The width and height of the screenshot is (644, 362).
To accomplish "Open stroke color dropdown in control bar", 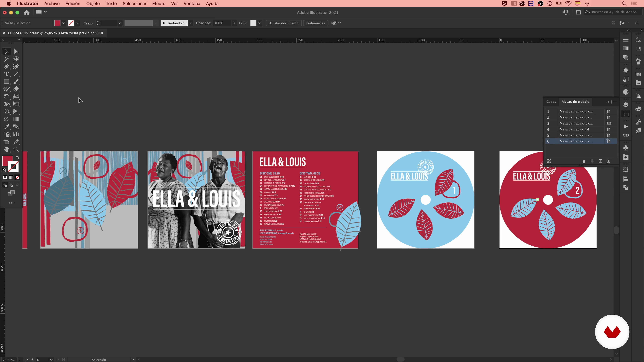I will (x=77, y=23).
